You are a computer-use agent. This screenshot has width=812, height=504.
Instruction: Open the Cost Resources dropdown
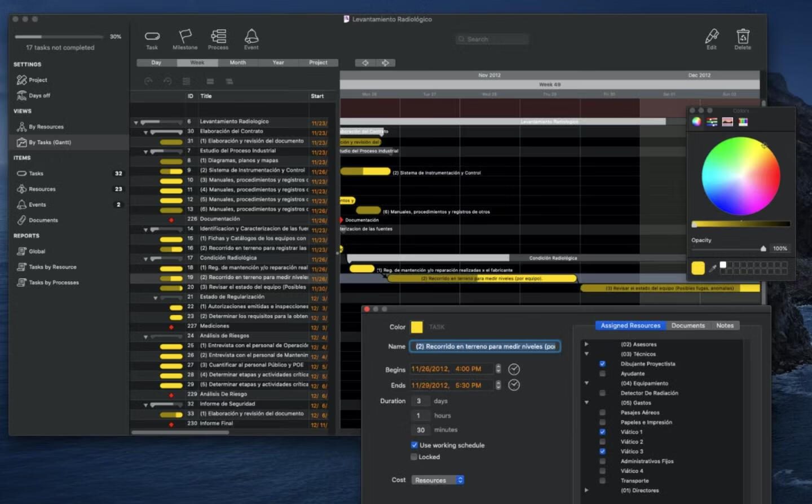point(437,480)
